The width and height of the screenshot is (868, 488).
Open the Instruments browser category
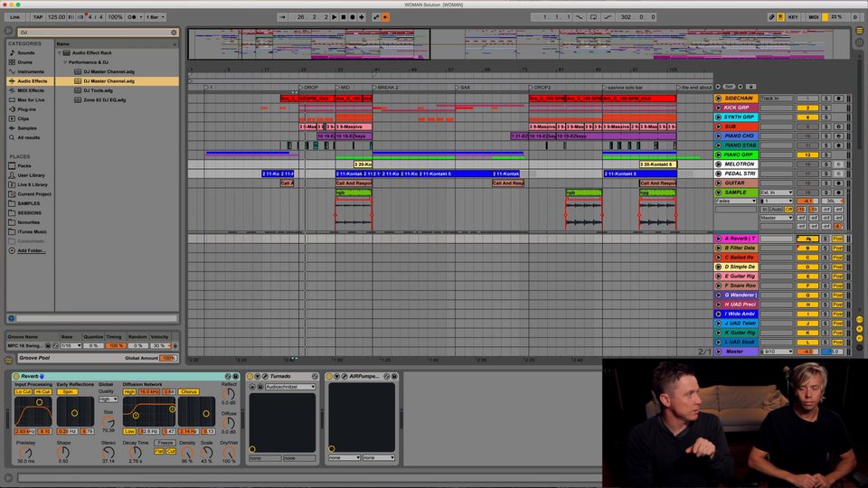click(31, 71)
